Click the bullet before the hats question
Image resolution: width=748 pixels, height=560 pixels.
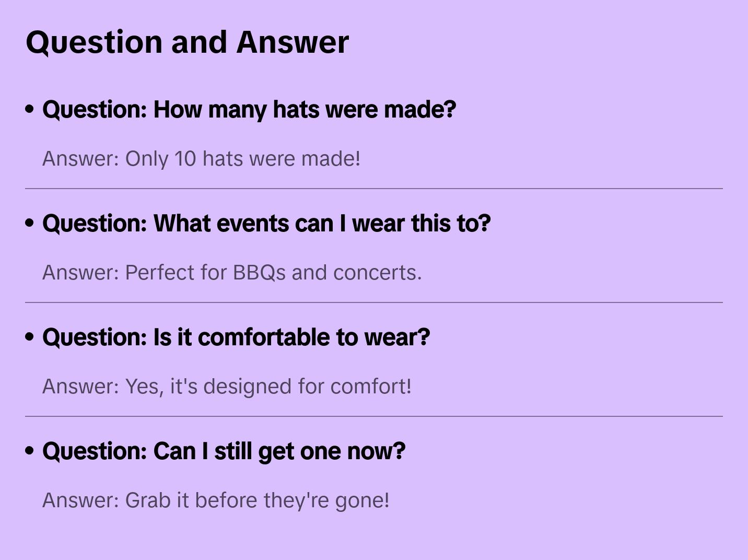[x=29, y=109]
